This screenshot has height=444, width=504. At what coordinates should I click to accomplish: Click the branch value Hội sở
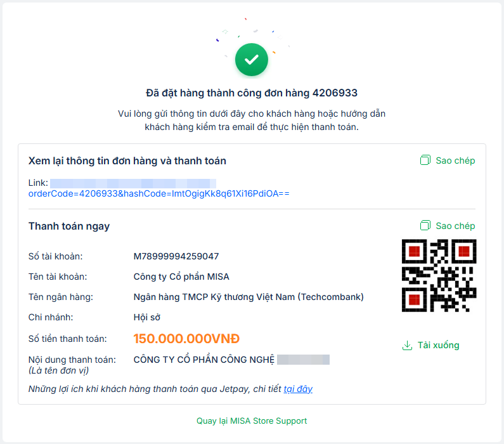tap(146, 317)
